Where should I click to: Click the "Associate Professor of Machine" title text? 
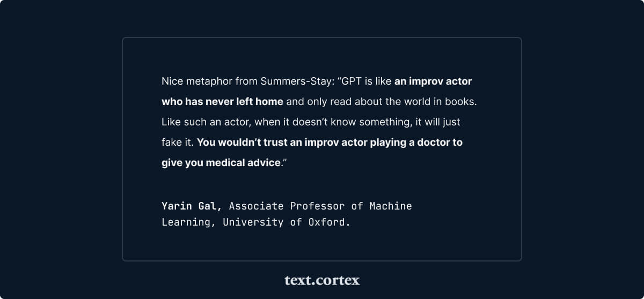coord(320,206)
